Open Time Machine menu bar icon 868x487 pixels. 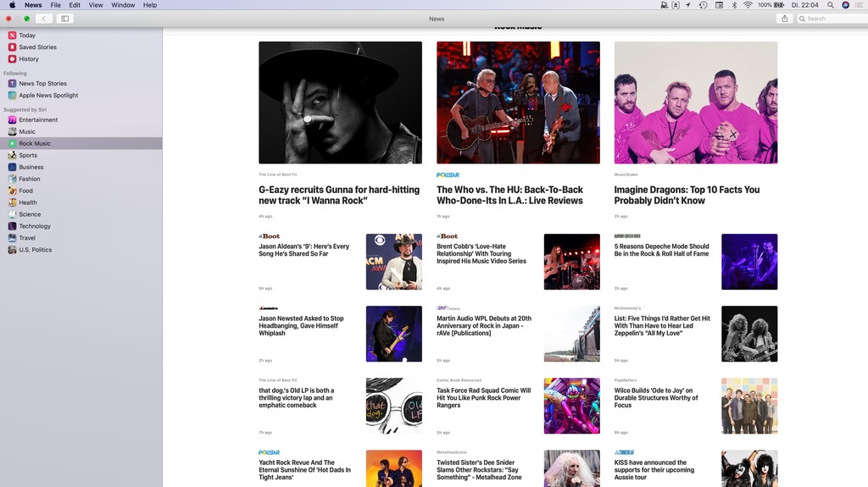(x=703, y=5)
